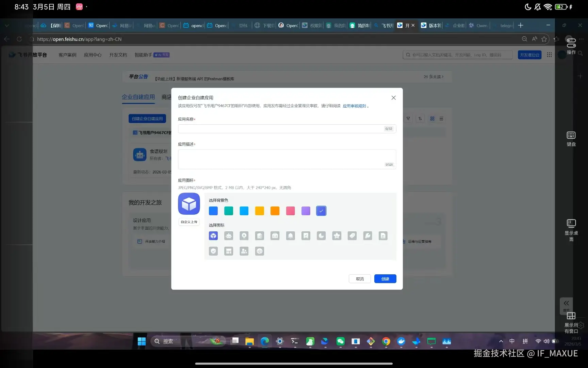The width and height of the screenshot is (588, 368).
Task: Select the lightbulb app icon
Action: click(244, 236)
